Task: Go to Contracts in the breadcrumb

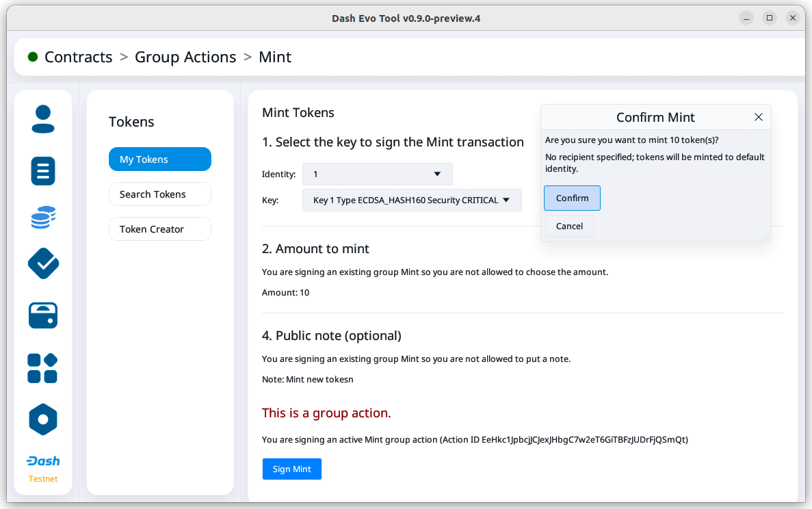Action: pyautogui.click(x=78, y=57)
